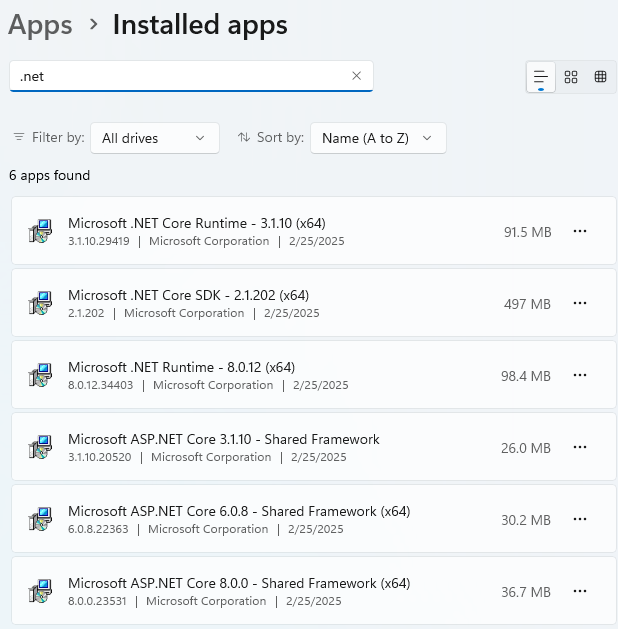This screenshot has width=618, height=629.
Task: Select Microsoft .NET Runtime - 8.0.12 (x64) title
Action: pos(181,367)
